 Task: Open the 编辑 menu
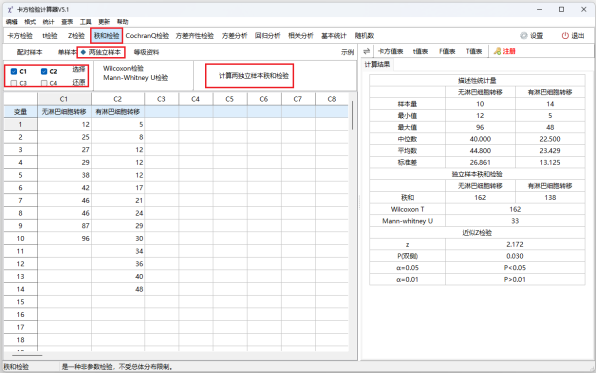[12, 22]
